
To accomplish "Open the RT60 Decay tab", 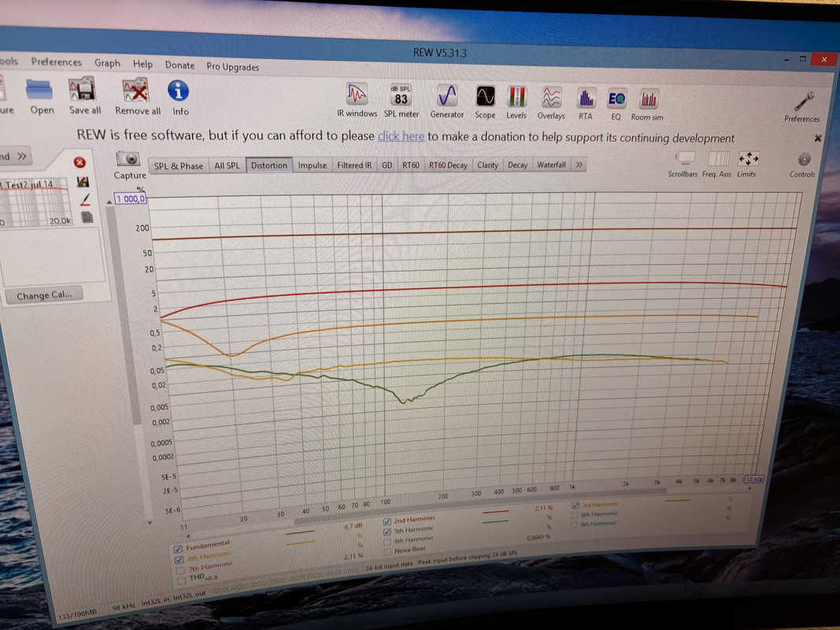I will 449,165.
